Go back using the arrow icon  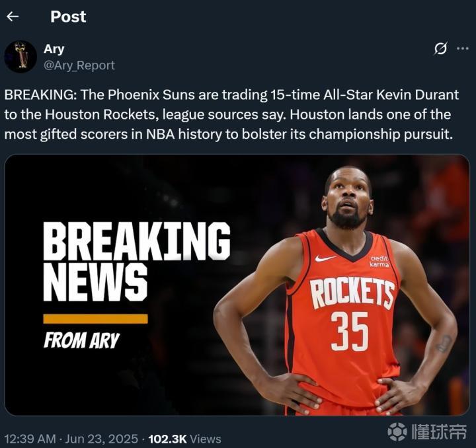(13, 17)
